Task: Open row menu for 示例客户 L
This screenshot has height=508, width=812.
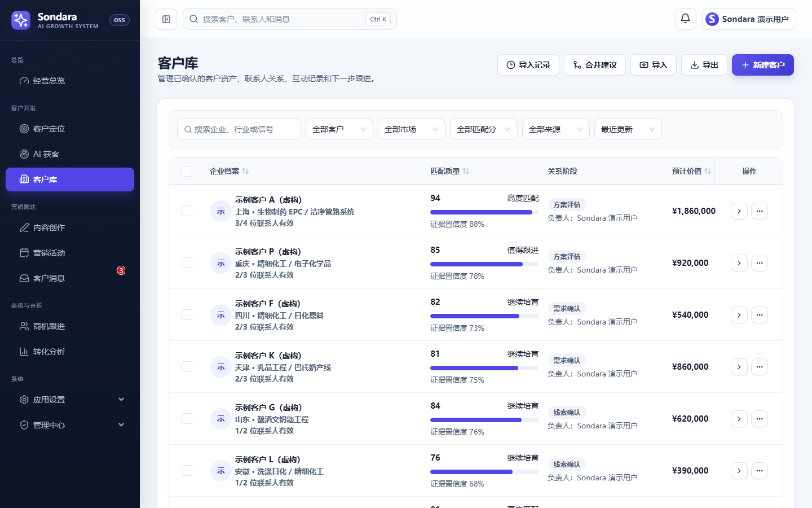Action: point(760,471)
